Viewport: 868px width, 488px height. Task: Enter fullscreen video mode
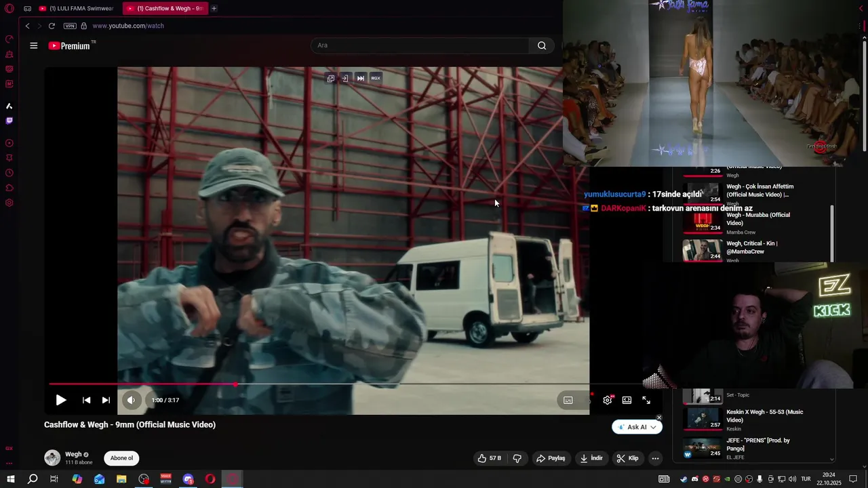[x=646, y=400]
